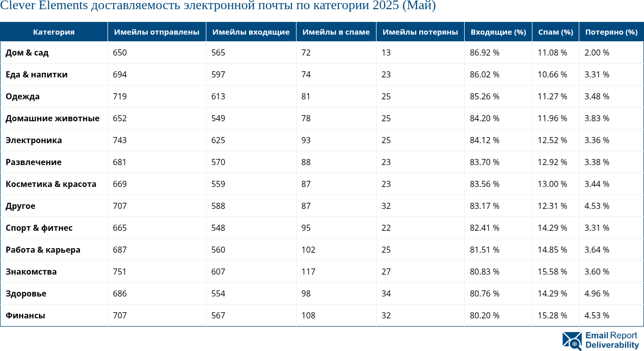Click the Потеряно (%) column header
The height and width of the screenshot is (351, 644).
(x=611, y=32)
